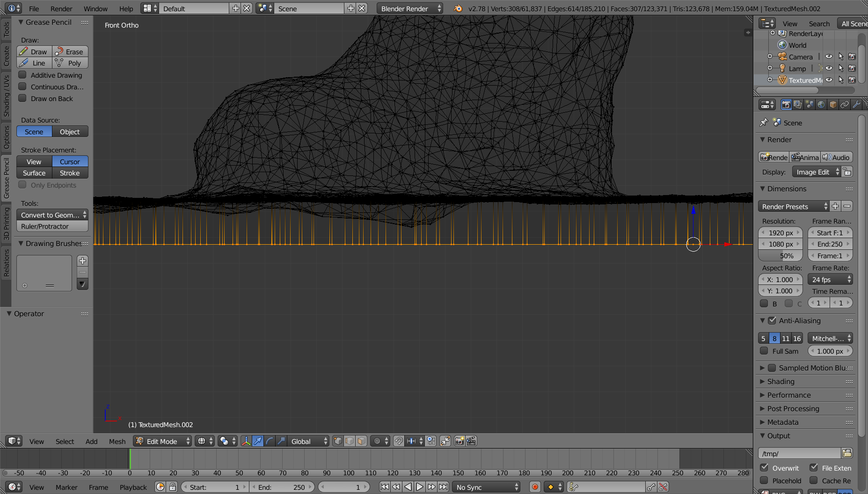Open the Window menu

[x=95, y=8]
